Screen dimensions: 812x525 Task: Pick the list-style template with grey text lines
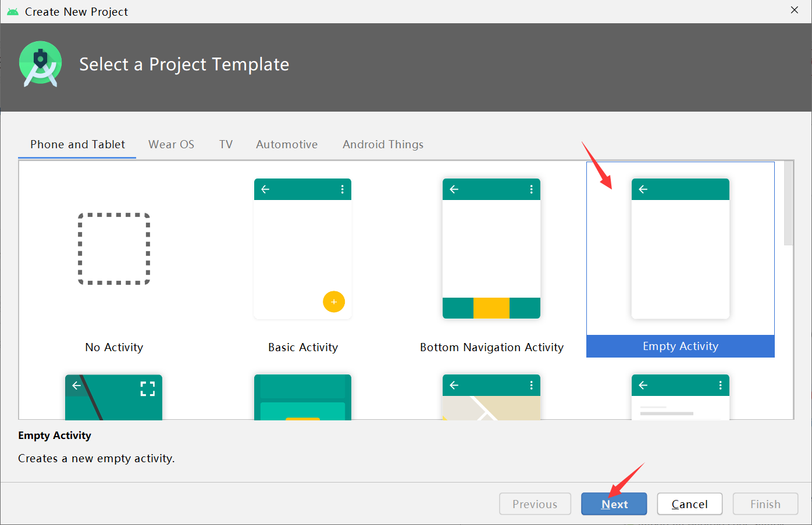681,397
